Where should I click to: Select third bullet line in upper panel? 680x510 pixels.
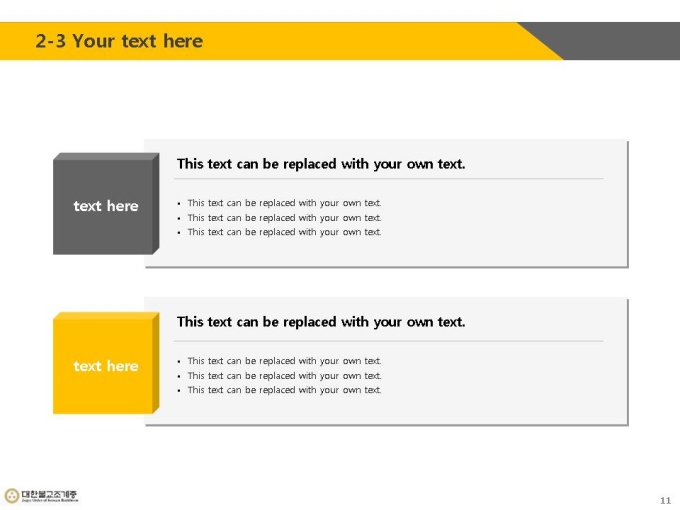coord(284,232)
